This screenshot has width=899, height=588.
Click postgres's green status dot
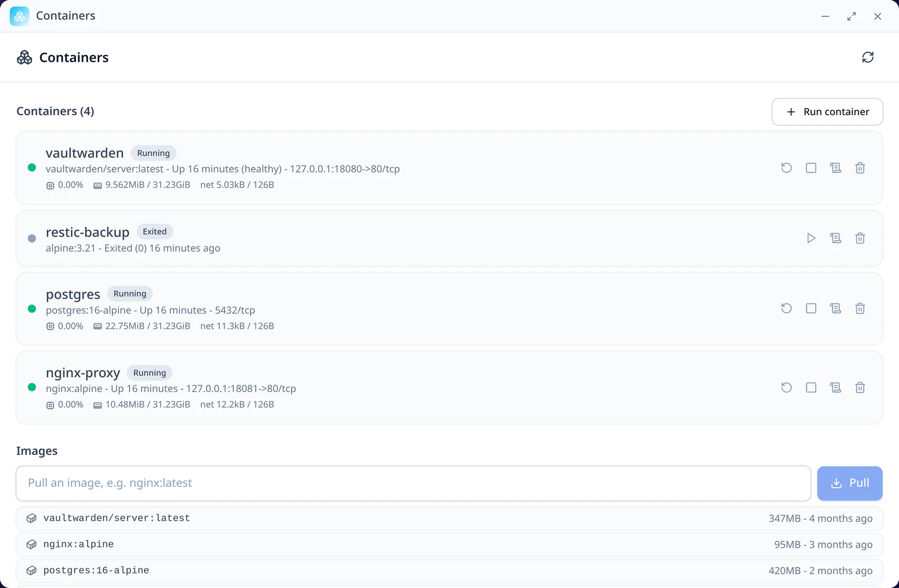32,308
